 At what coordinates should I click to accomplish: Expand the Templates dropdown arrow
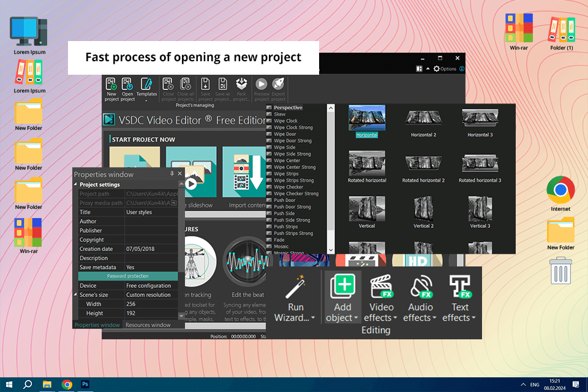[146, 100]
